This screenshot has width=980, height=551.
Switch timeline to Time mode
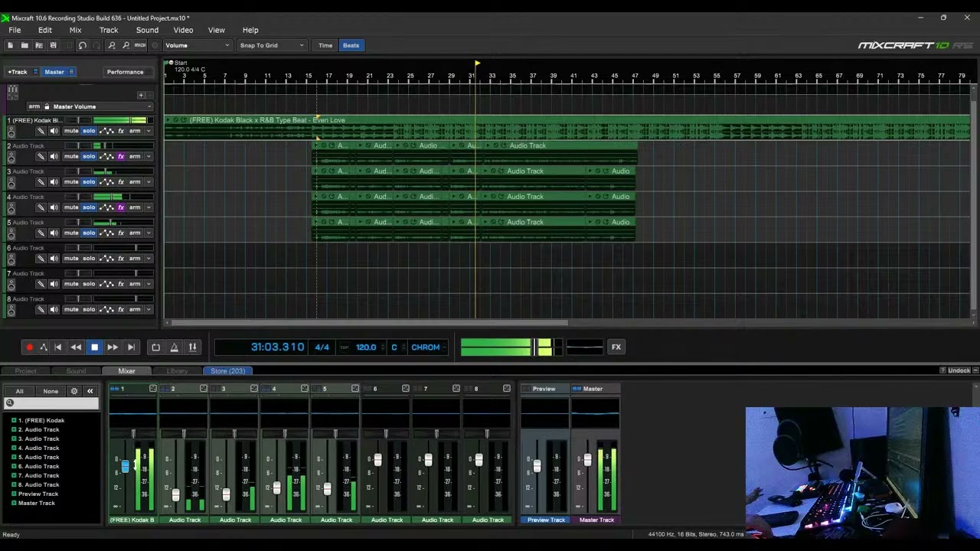pos(325,46)
